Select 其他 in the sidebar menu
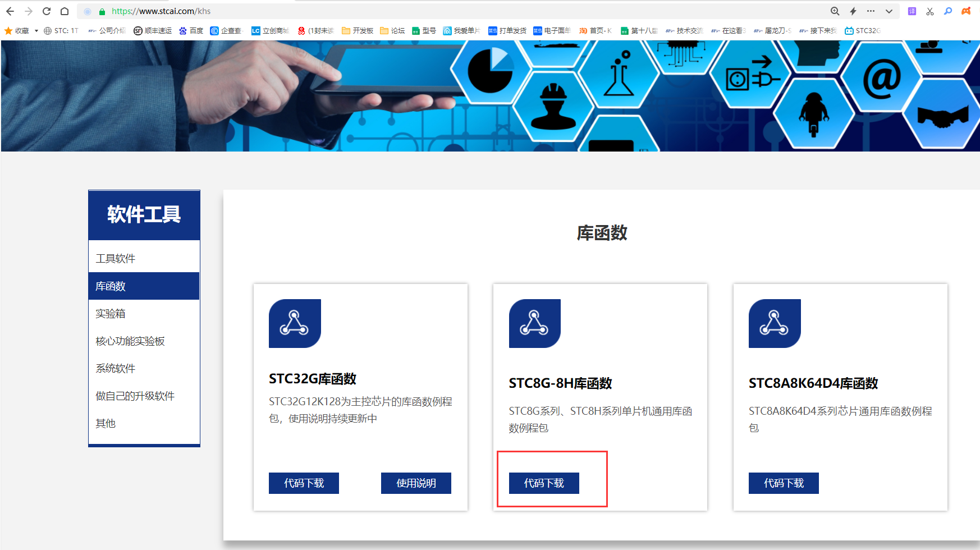Image resolution: width=980 pixels, height=550 pixels. tap(144, 424)
